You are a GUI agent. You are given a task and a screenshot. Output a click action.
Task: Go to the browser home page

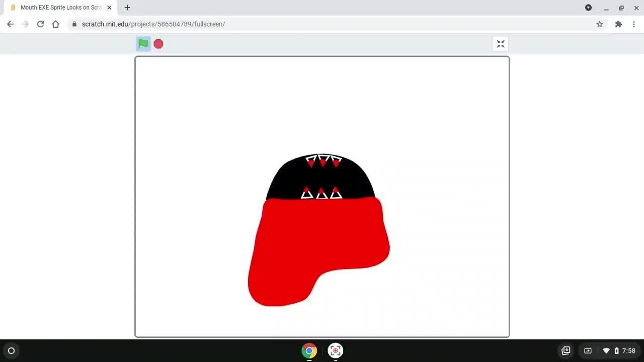pos(55,24)
